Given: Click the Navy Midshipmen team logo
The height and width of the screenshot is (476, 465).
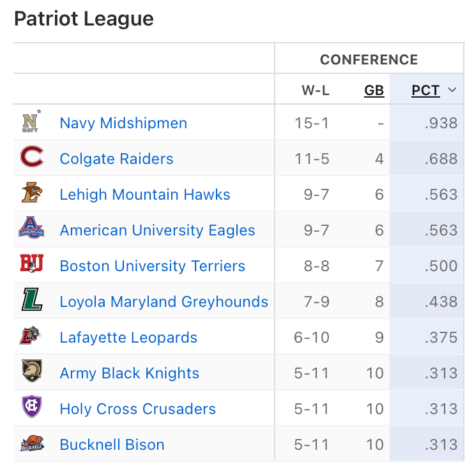Looking at the screenshot, I should [x=31, y=122].
